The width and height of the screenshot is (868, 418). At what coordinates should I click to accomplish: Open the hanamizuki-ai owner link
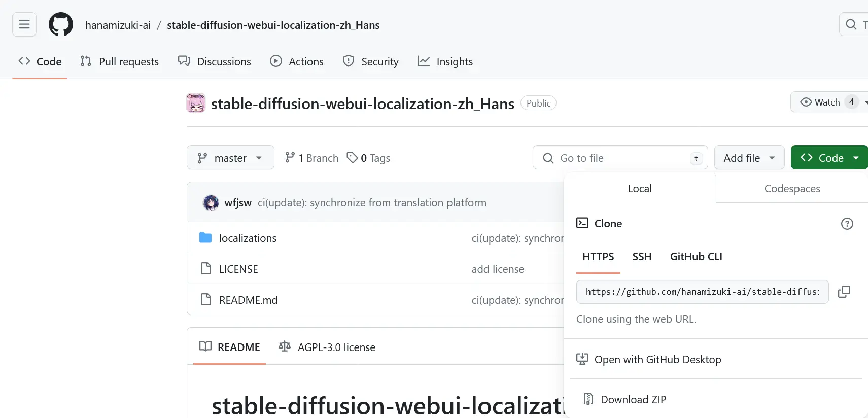(x=118, y=25)
